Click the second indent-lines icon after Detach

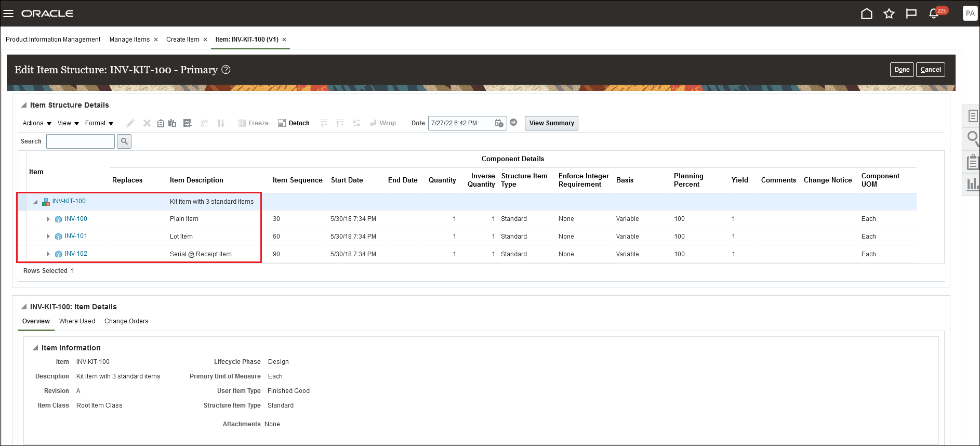pos(340,123)
